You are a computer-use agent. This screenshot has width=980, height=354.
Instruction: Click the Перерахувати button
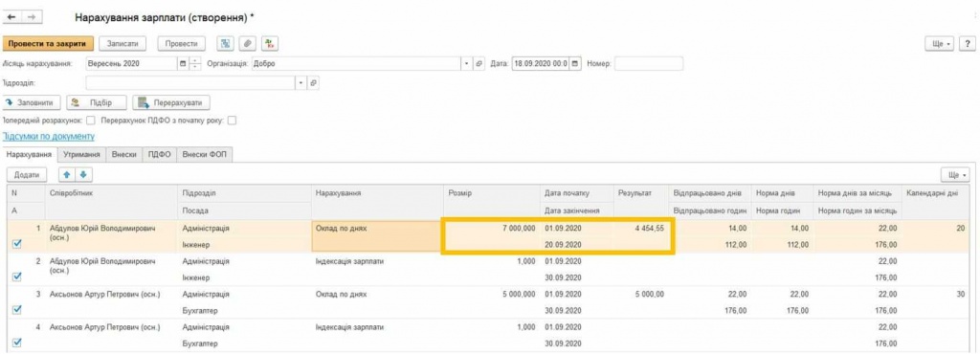click(x=171, y=102)
